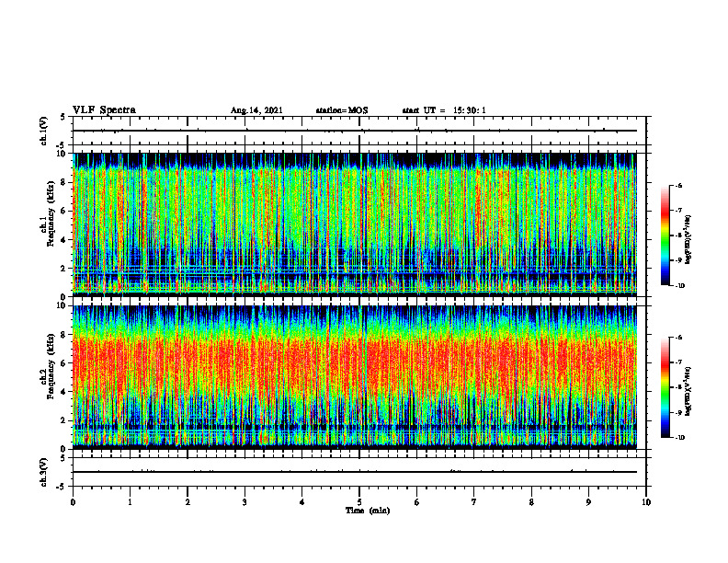Click the ch.1 spectrogram colorbar
The image size is (728, 563).
(x=665, y=236)
